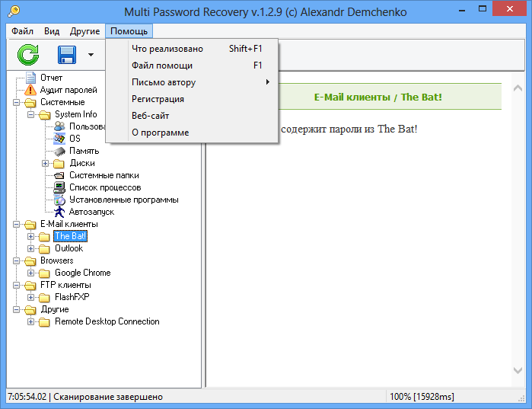Collapse the Browsers tree node
This screenshot has width=532, height=409.
[x=16, y=260]
